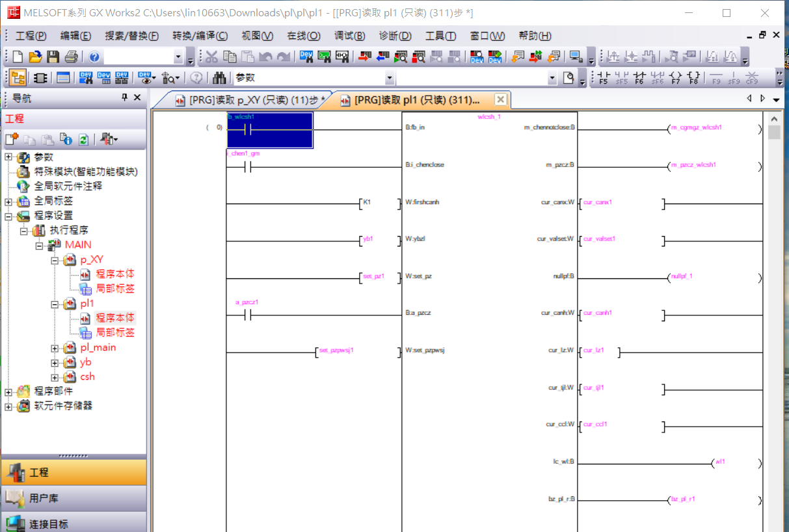The image size is (789, 532).
Task: Click the Print icon in toolbar
Action: click(71, 57)
